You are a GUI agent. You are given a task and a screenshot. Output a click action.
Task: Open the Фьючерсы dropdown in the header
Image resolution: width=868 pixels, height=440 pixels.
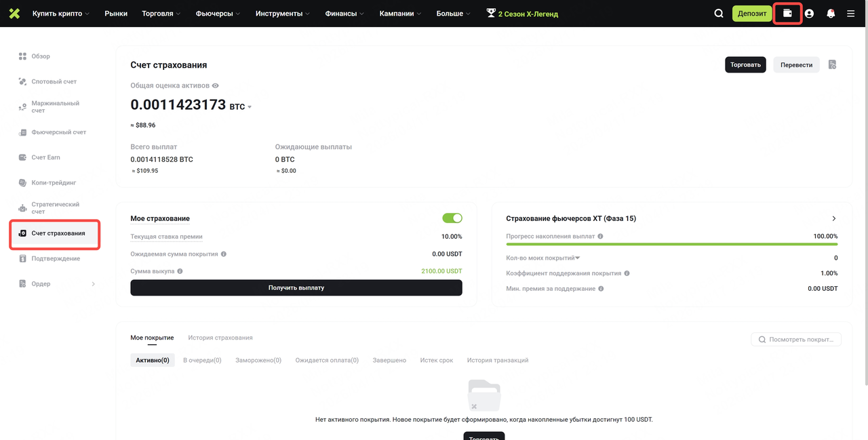[218, 14]
